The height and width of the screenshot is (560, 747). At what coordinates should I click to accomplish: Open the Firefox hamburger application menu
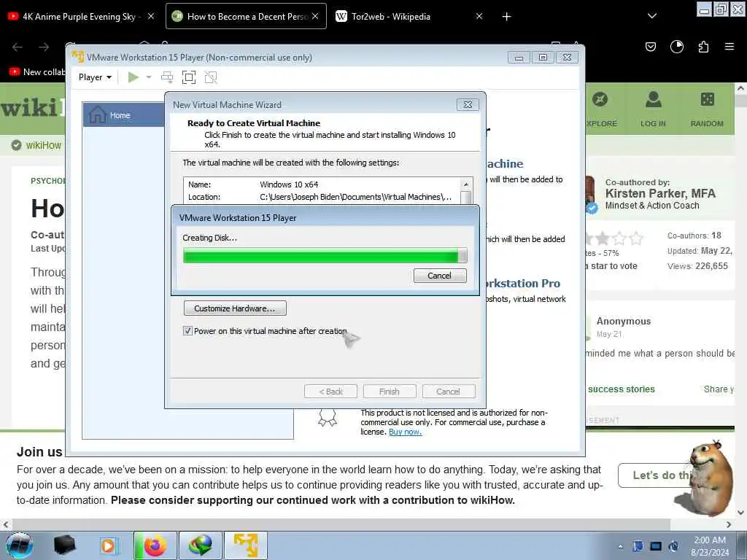(x=729, y=47)
